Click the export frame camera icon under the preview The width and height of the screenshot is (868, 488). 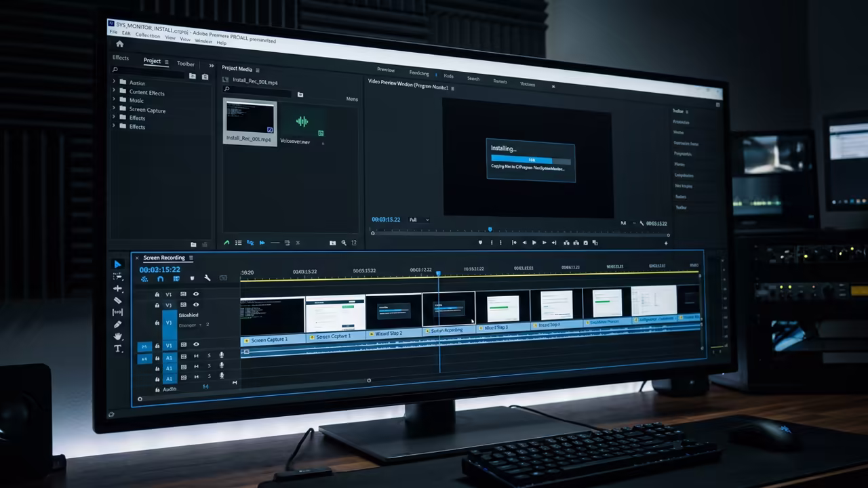coord(585,243)
